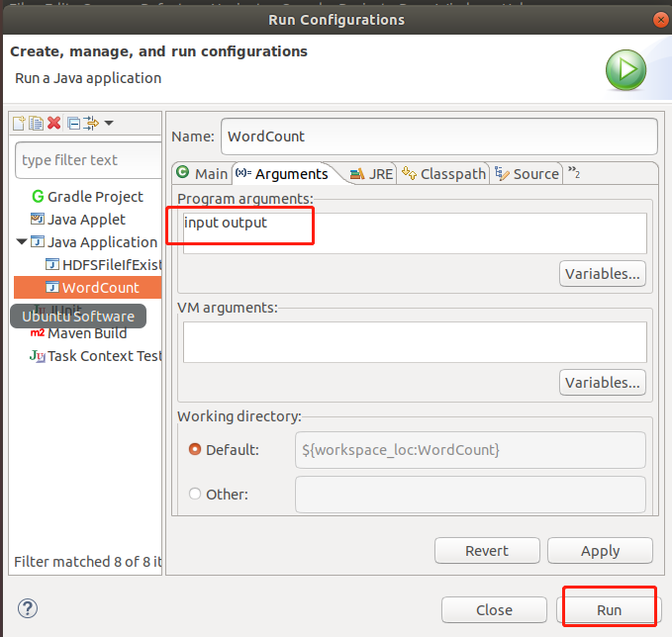Click the filter launch configurations icon
This screenshot has height=637, width=672.
pyautogui.click(x=91, y=124)
